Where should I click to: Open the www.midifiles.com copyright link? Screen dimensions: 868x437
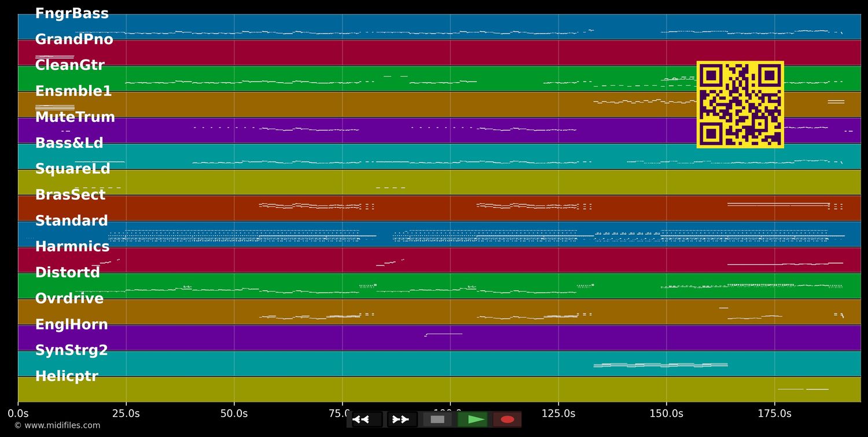[57, 425]
